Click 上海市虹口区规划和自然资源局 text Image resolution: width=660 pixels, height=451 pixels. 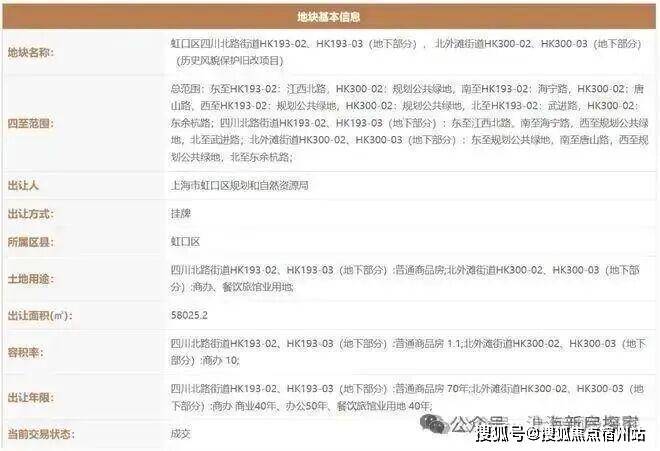240,185
